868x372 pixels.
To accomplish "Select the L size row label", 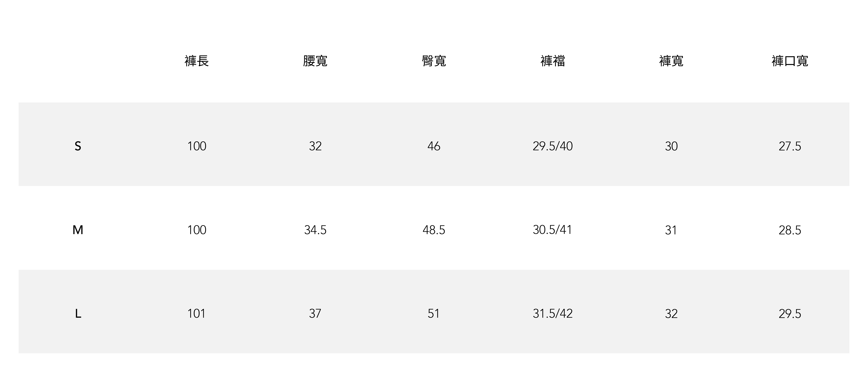I will (x=78, y=314).
